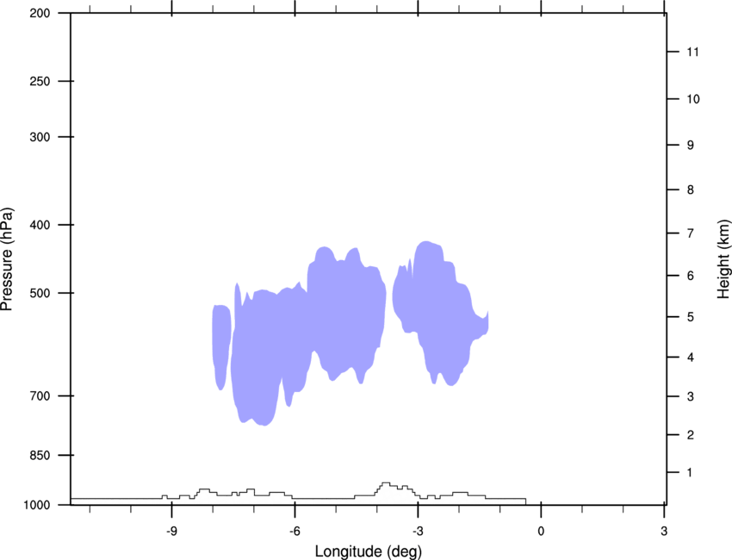Click the -6 longitude tick label

click(295, 531)
